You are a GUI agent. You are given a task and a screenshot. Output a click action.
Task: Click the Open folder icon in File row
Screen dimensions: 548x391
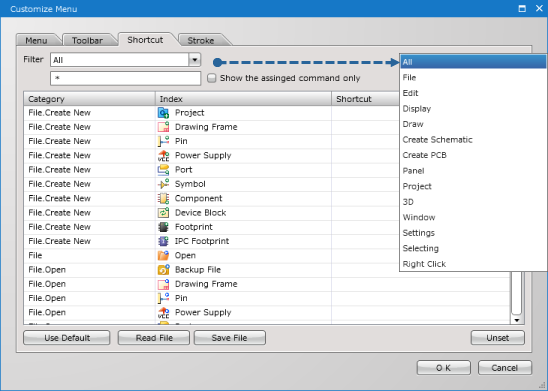pyautogui.click(x=163, y=255)
